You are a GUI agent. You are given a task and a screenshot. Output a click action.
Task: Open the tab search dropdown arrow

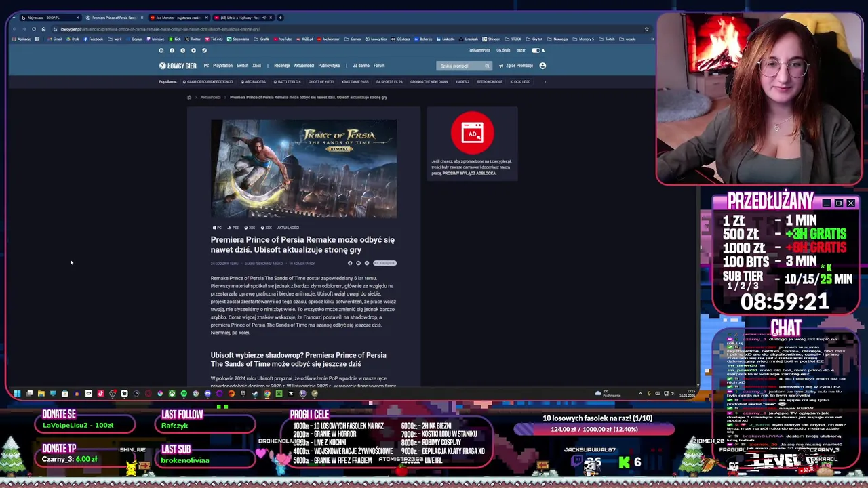[x=14, y=18]
